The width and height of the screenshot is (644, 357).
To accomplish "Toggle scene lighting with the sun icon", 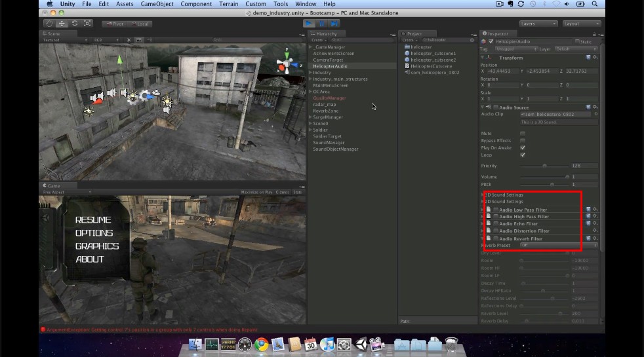I will [129, 40].
